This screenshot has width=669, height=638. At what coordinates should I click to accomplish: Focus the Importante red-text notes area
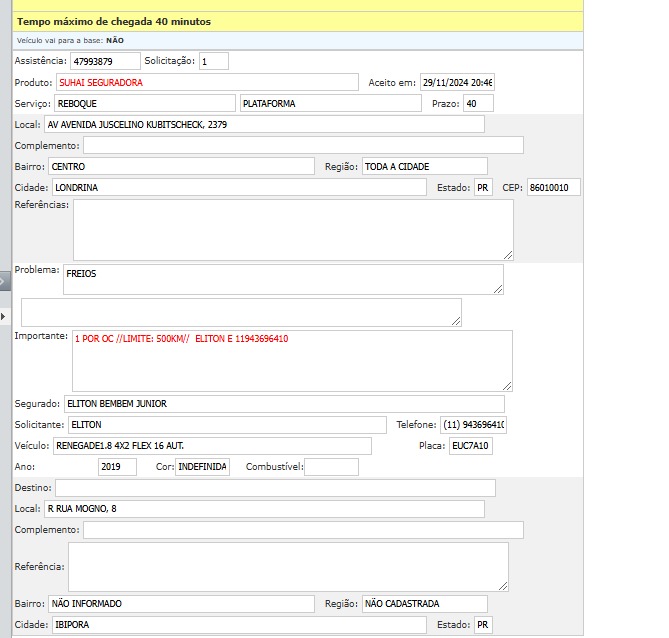pyautogui.click(x=292, y=360)
